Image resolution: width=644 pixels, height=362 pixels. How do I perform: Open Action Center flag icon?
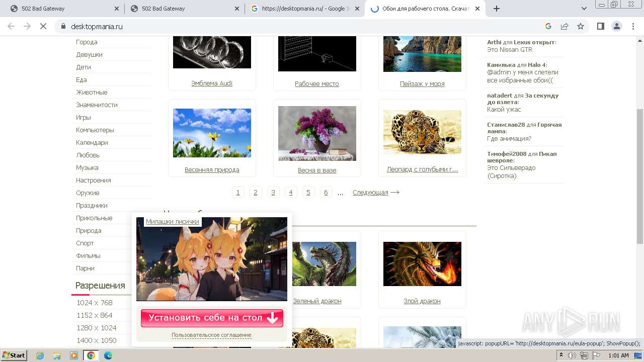click(595, 355)
